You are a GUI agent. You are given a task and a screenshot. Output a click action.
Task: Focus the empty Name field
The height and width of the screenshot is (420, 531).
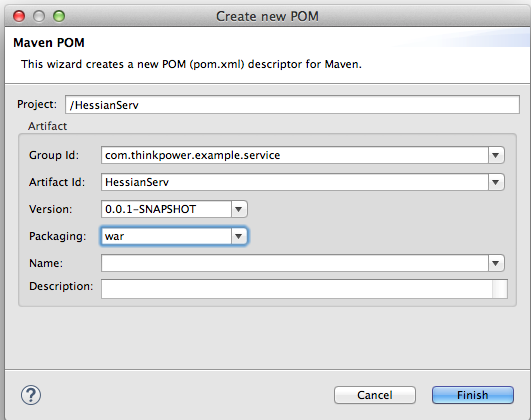295,263
